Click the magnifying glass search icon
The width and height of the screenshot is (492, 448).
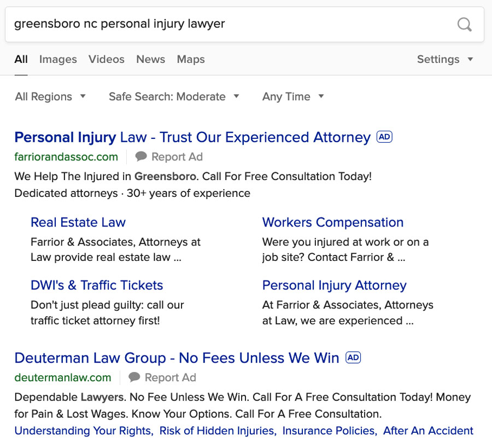[464, 25]
